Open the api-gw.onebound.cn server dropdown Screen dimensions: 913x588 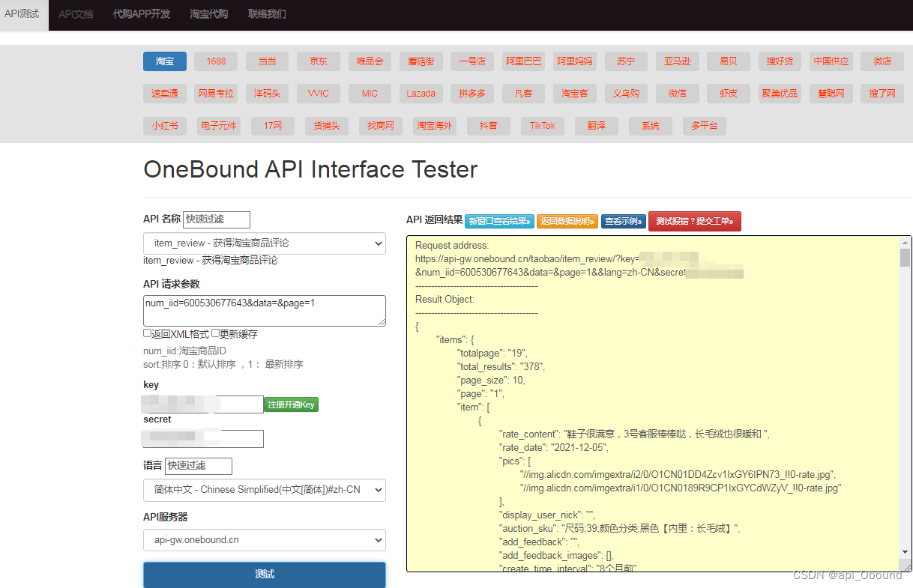[x=265, y=540]
